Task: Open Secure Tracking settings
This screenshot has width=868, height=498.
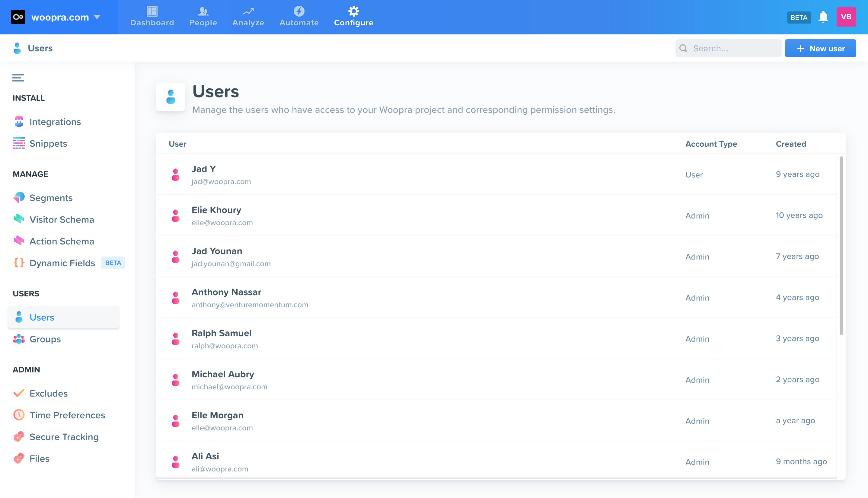Action: point(64,437)
